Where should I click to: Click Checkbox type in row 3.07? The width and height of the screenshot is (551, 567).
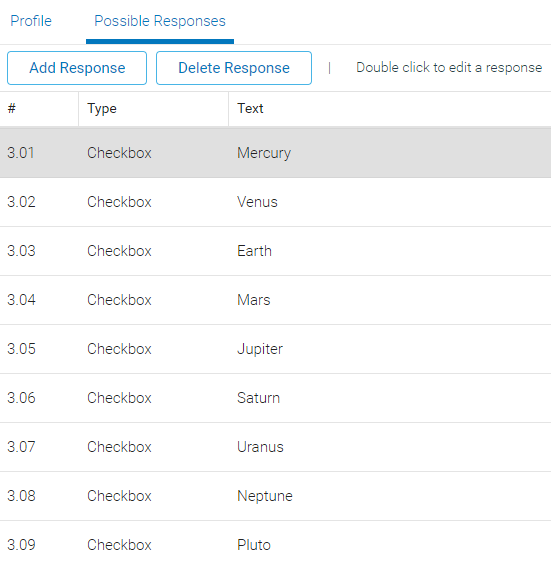pos(119,447)
